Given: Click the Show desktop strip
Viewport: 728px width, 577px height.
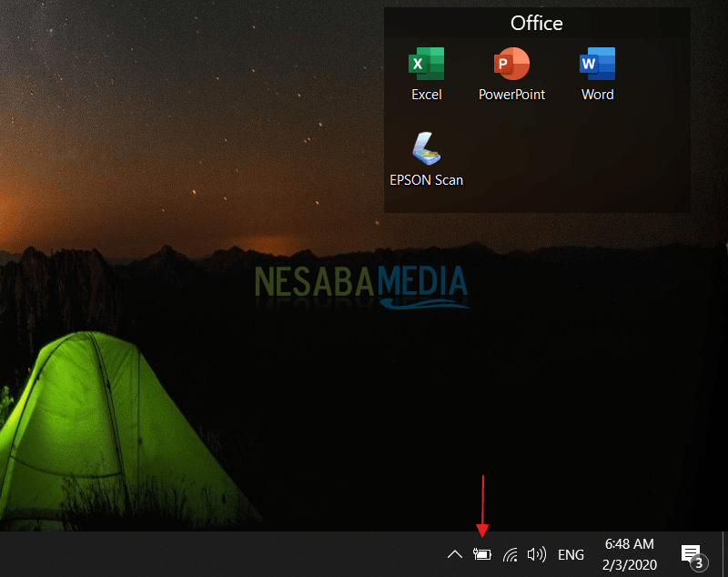Looking at the screenshot, I should pos(724,554).
